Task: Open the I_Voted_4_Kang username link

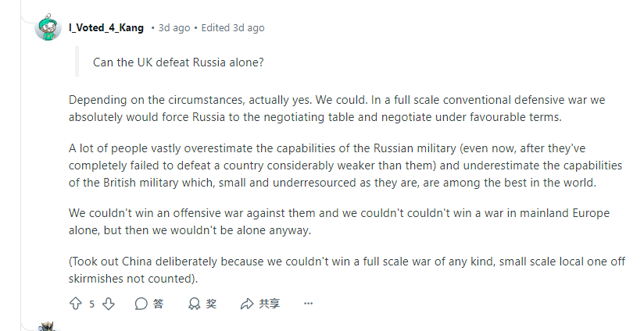Action: 106,28
